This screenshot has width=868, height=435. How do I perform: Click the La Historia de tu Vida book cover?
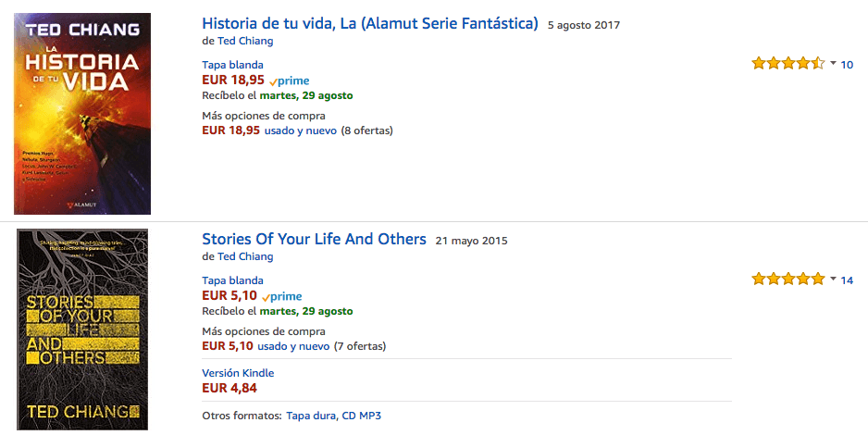coord(82,114)
